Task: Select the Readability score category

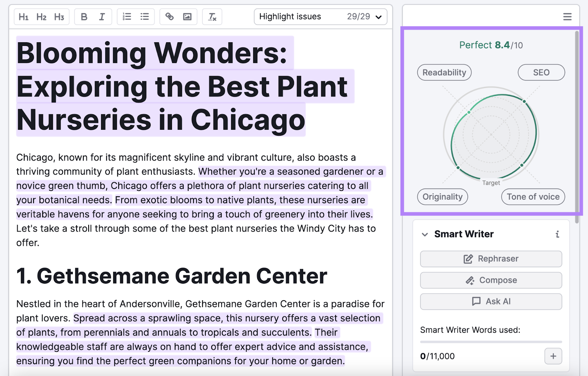Action: tap(444, 72)
